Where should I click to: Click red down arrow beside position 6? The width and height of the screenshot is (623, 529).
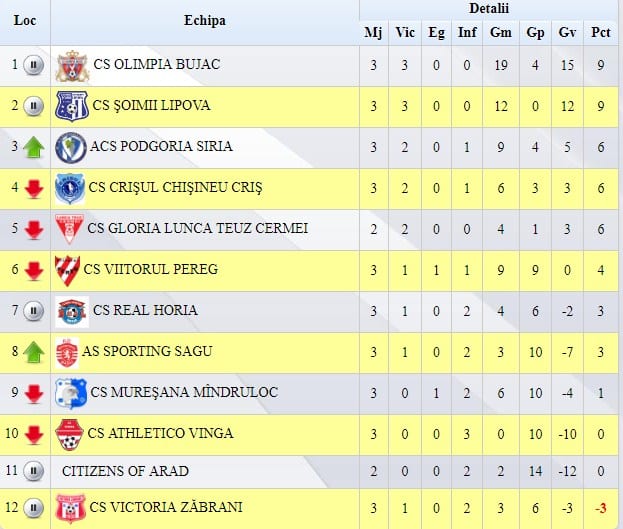tap(34, 271)
